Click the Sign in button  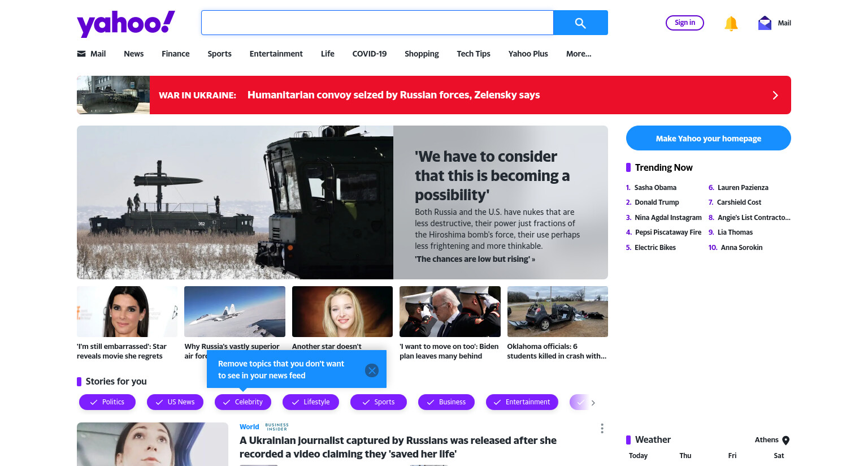click(685, 23)
